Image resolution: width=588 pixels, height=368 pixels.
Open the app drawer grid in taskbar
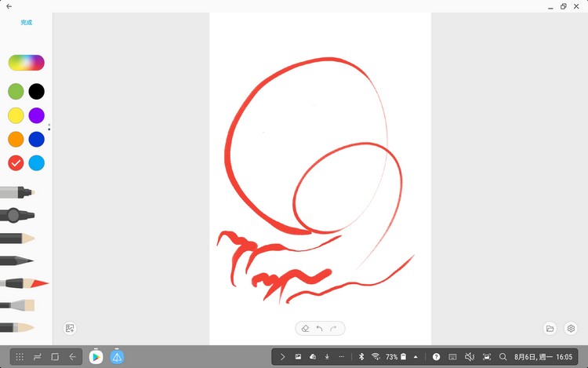20,357
